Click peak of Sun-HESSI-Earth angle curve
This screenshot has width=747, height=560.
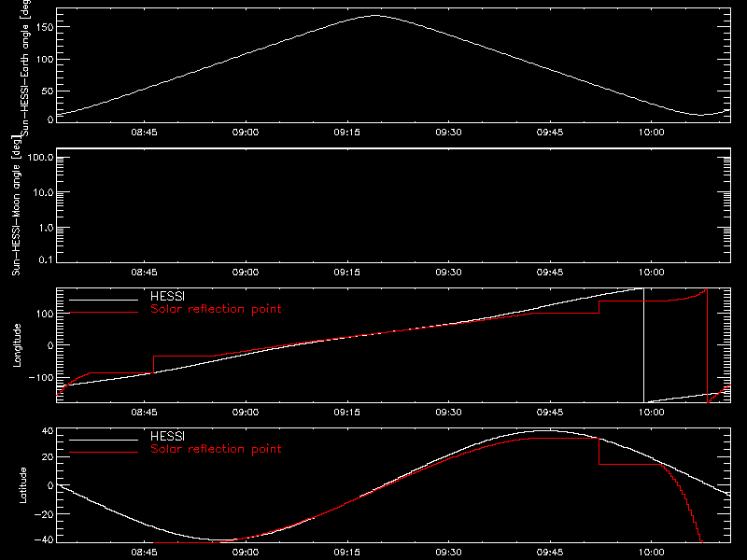[375, 16]
